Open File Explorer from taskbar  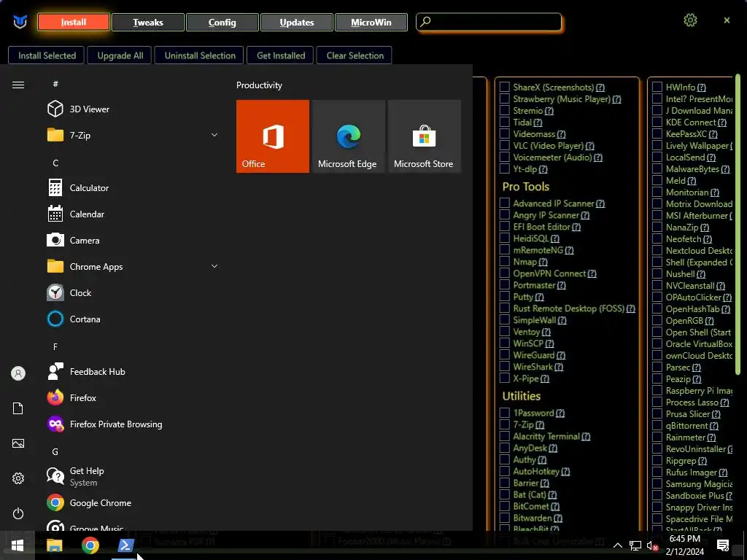click(54, 545)
